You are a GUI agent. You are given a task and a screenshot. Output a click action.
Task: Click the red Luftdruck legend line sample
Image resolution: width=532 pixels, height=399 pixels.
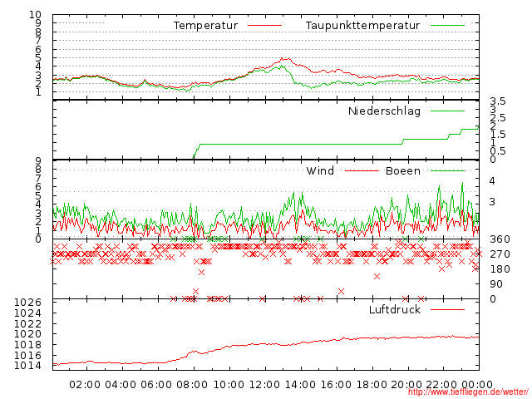[447, 309]
